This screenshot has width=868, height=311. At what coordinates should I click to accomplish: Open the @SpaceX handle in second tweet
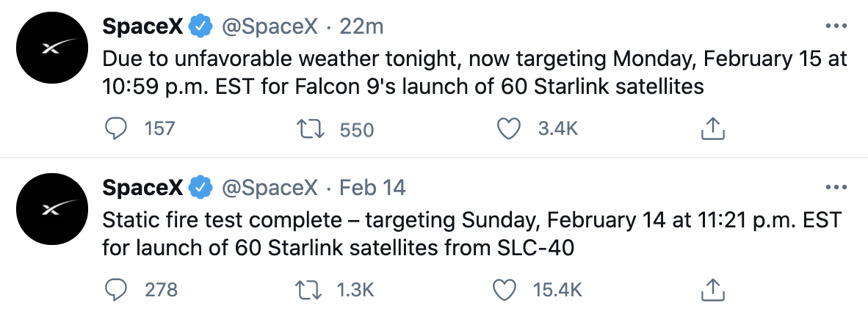270,188
